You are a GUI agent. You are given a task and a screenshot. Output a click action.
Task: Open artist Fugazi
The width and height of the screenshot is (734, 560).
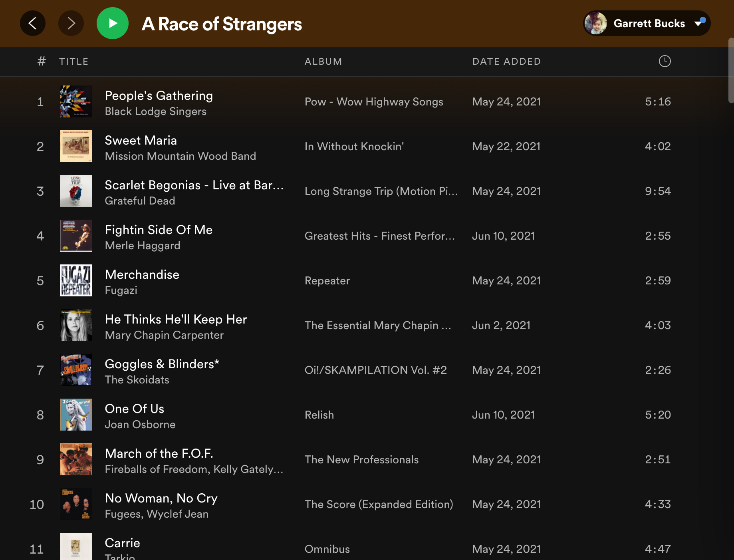tap(121, 290)
